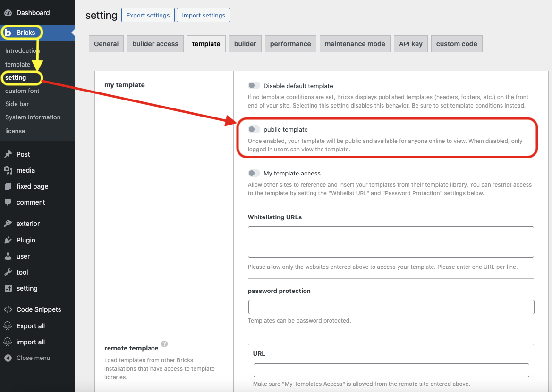Image resolution: width=552 pixels, height=392 pixels.
Task: Enable the public template switch
Action: pos(254,129)
